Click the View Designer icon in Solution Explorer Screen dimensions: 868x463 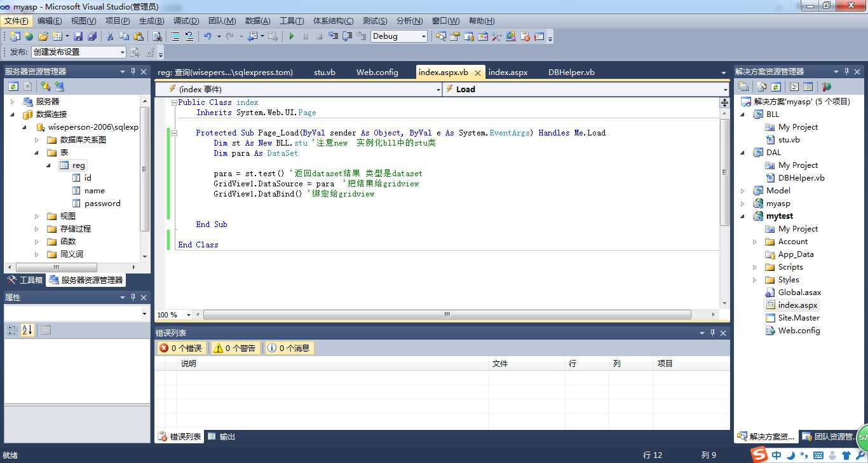[808, 86]
